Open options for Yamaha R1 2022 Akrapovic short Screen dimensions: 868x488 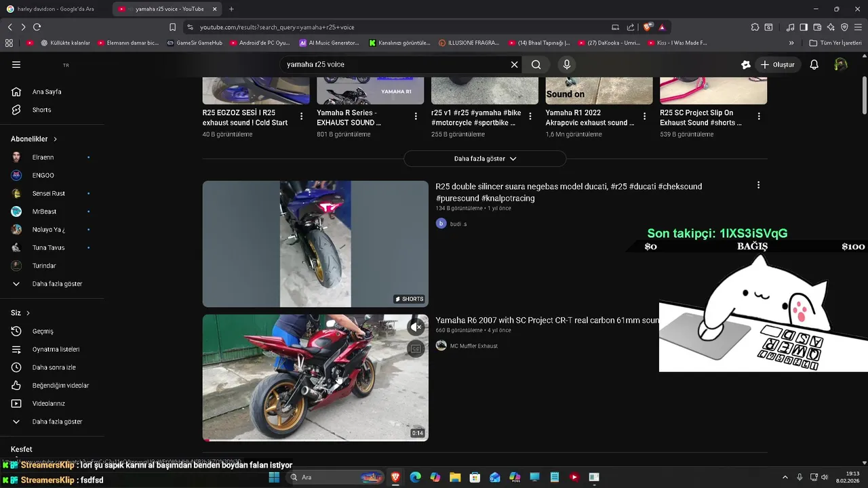644,117
